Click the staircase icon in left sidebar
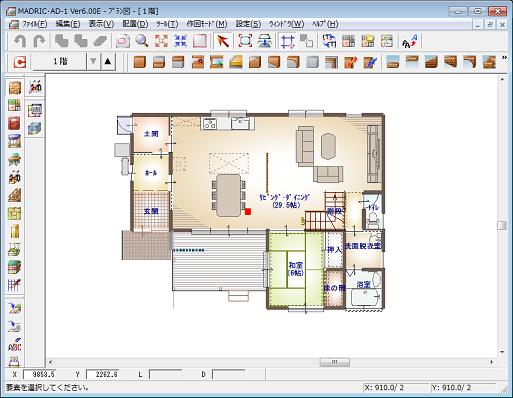Screen dimensions: 513x398 (x=15, y=195)
